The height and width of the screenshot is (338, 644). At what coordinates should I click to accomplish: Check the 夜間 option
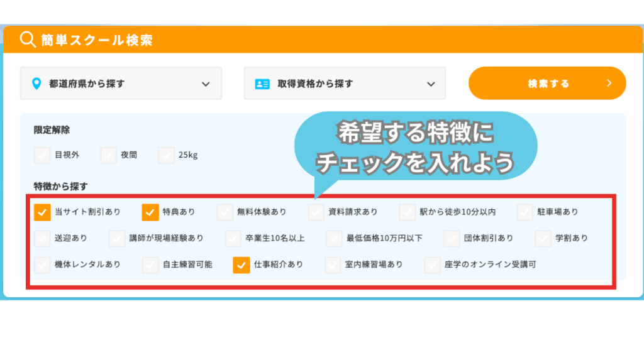tap(109, 155)
